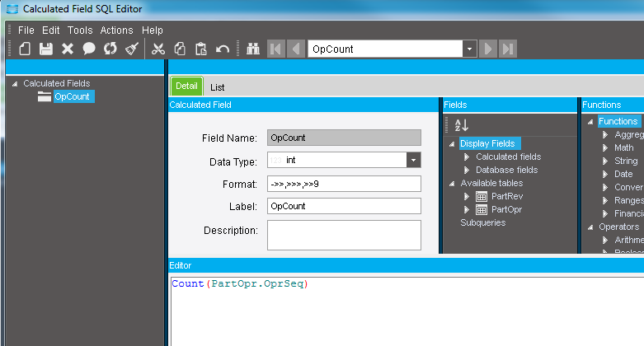Click the Count(PartOpr.OprSeq) expression in editor
644x346 pixels.
click(x=240, y=283)
